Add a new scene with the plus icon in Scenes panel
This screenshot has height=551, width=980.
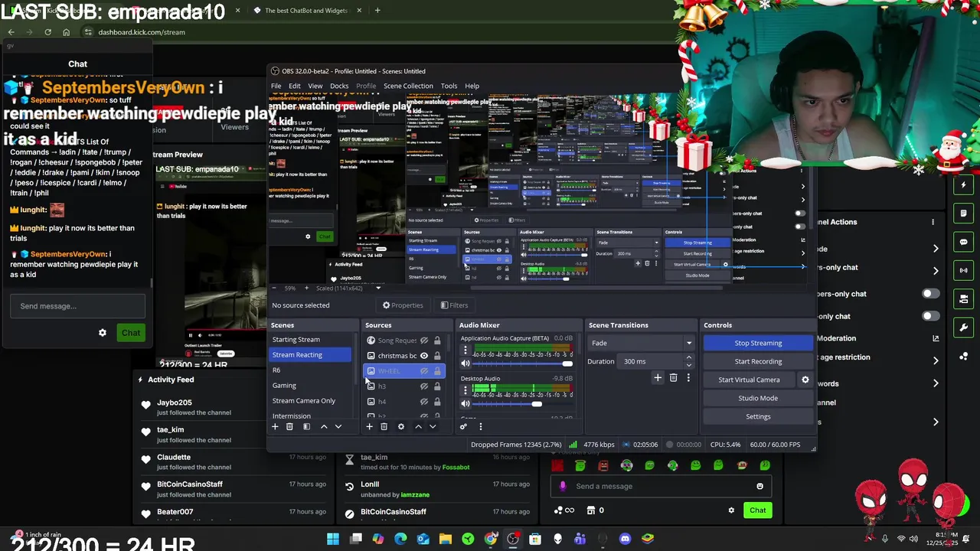275,426
